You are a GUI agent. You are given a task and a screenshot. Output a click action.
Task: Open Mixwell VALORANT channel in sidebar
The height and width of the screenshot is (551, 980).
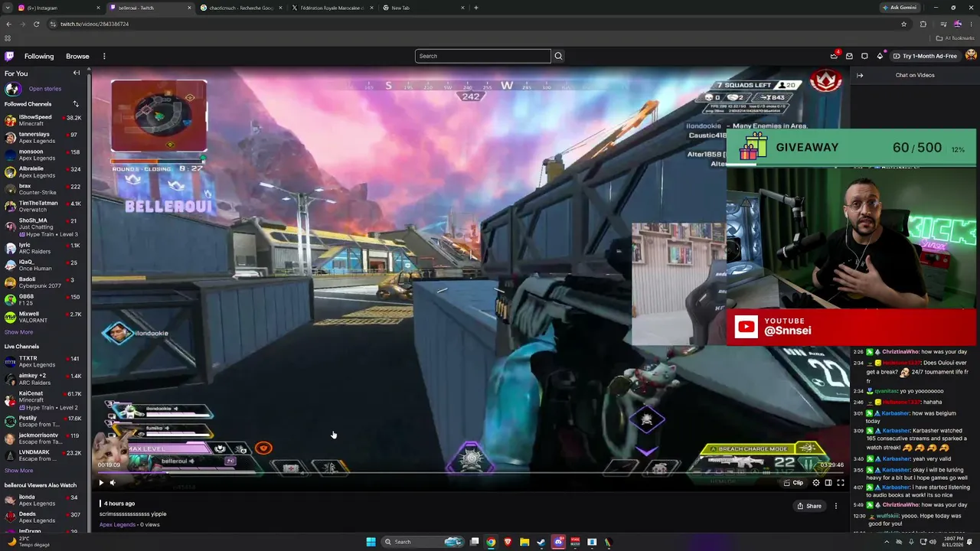(x=44, y=317)
